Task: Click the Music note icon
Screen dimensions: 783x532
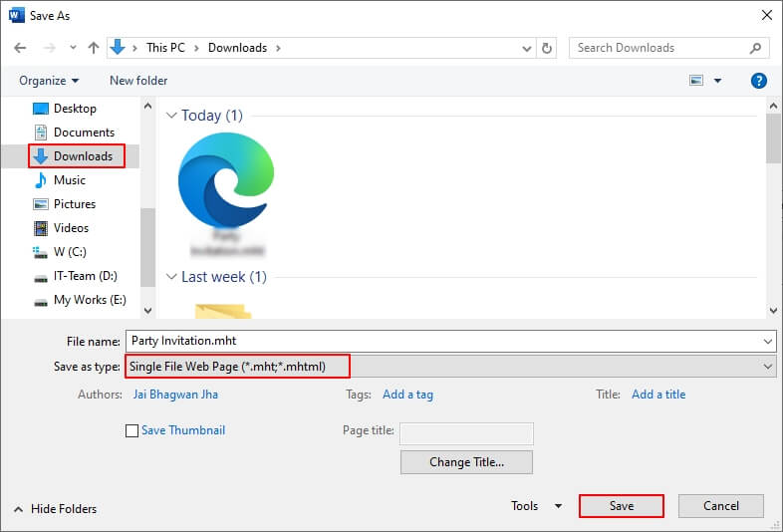Action: 41,180
